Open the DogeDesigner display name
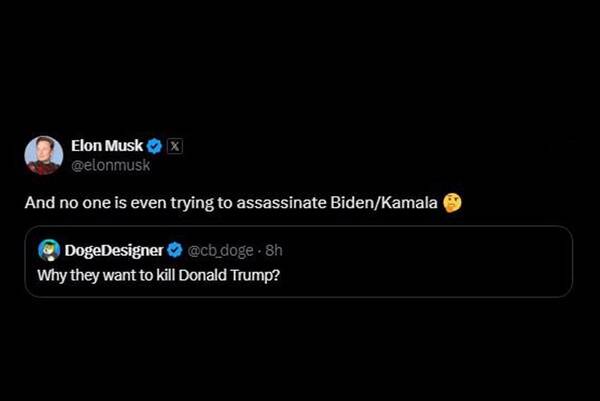600x401 pixels. (113, 250)
